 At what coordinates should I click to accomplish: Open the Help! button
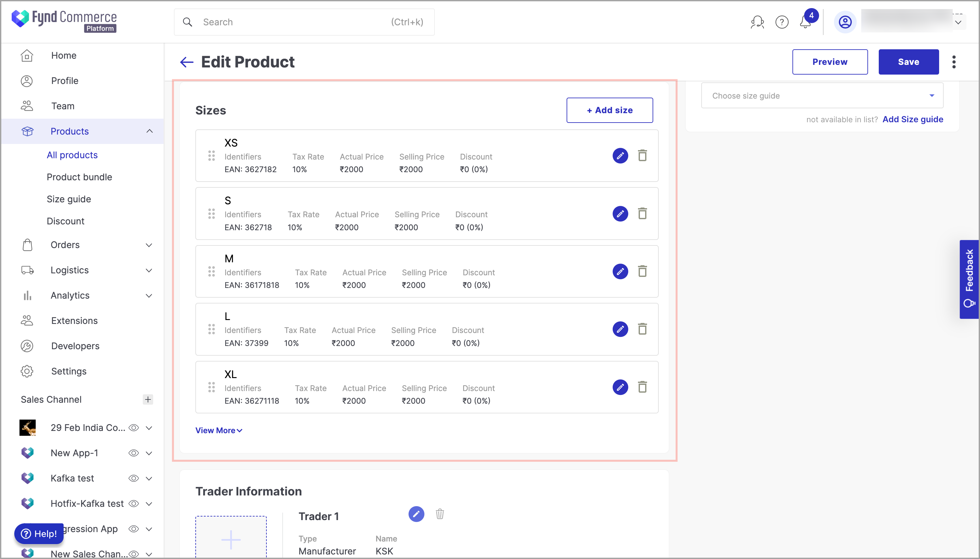39,534
